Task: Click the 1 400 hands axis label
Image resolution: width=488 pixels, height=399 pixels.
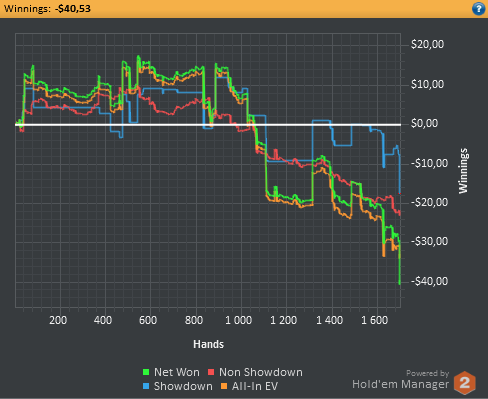Action: point(329,320)
